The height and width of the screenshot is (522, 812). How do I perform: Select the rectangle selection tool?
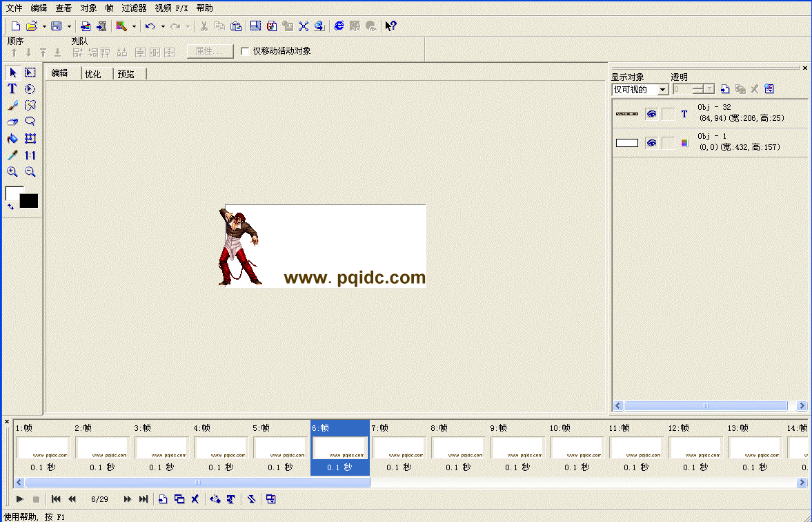pyautogui.click(x=30, y=72)
